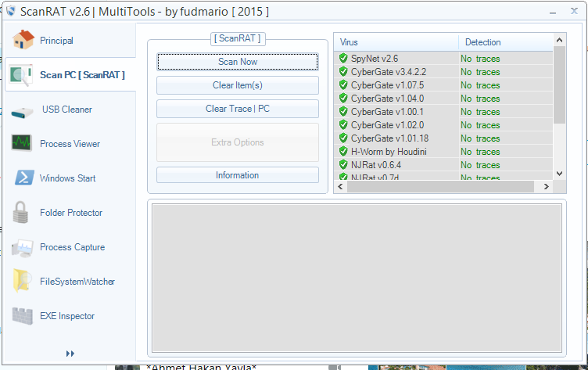Open the FileSystemWatcher folder icon
The width and height of the screenshot is (588, 370).
[x=22, y=280]
